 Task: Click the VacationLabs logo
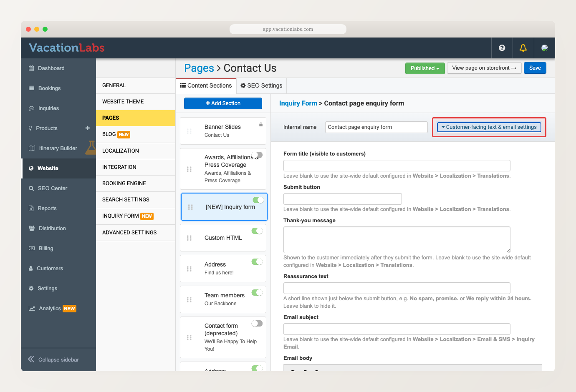click(67, 48)
